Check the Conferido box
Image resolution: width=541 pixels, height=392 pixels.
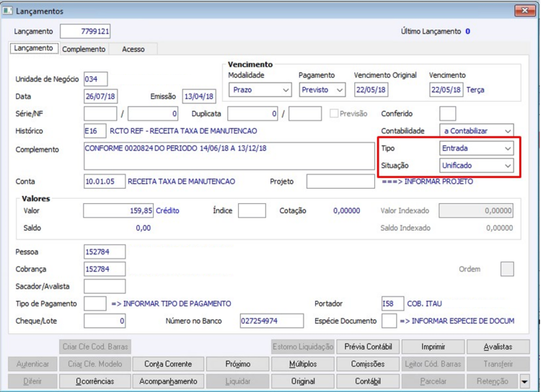(x=447, y=114)
